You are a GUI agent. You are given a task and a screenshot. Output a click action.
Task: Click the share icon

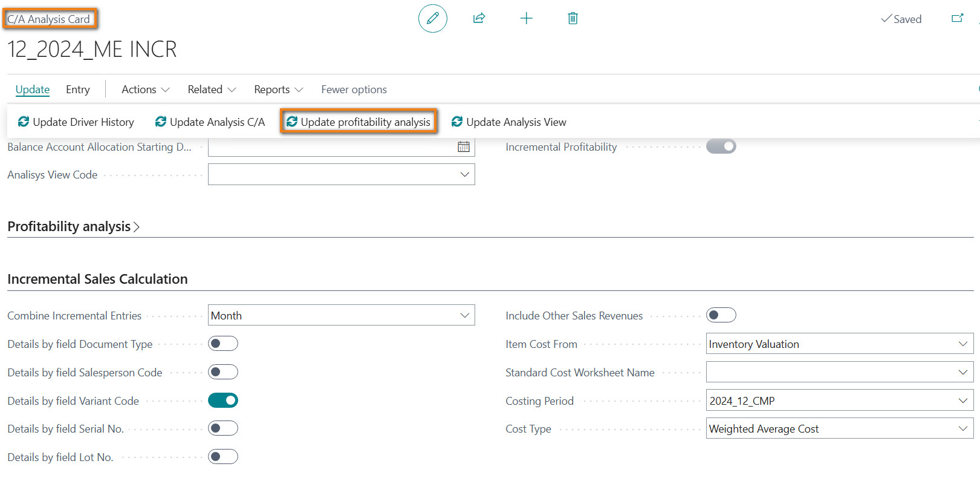(x=479, y=18)
